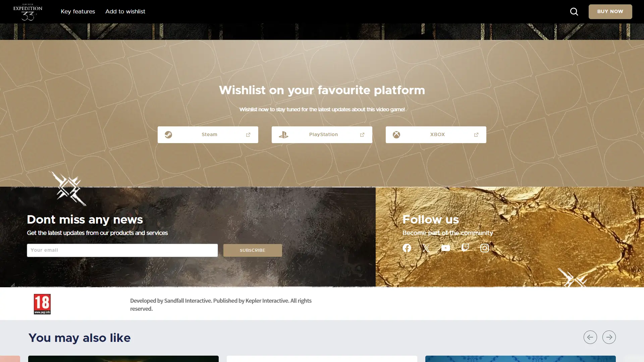Click the PEGI 18 rating badge
The height and width of the screenshot is (362, 644).
point(42,304)
